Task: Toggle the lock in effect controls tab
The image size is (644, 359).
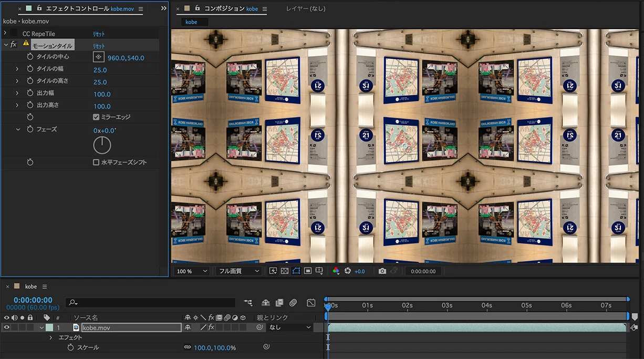Action: [x=39, y=8]
